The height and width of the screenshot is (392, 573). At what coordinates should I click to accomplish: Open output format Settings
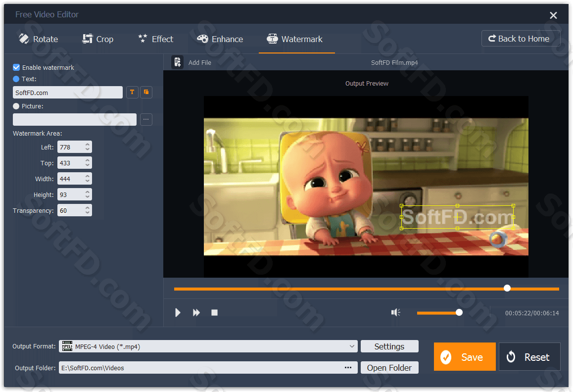pos(389,346)
